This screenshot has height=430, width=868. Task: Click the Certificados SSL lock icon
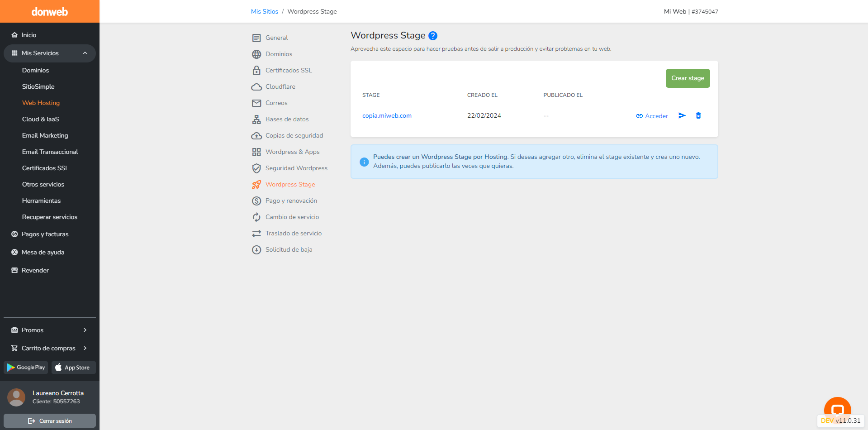pos(256,70)
